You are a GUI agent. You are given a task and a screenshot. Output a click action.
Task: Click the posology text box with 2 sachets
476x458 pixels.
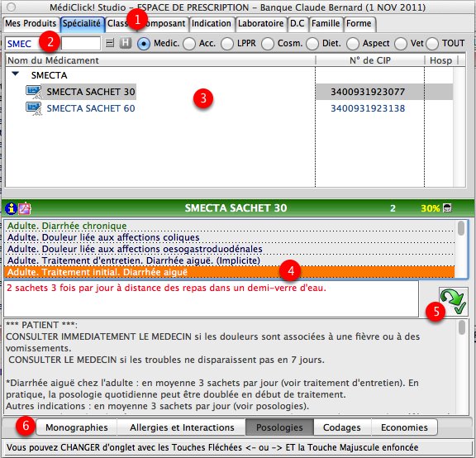coord(211,298)
